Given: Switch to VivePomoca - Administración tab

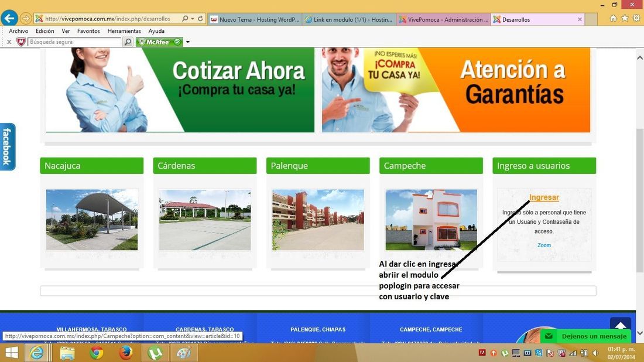Looking at the screenshot, I should [444, 19].
